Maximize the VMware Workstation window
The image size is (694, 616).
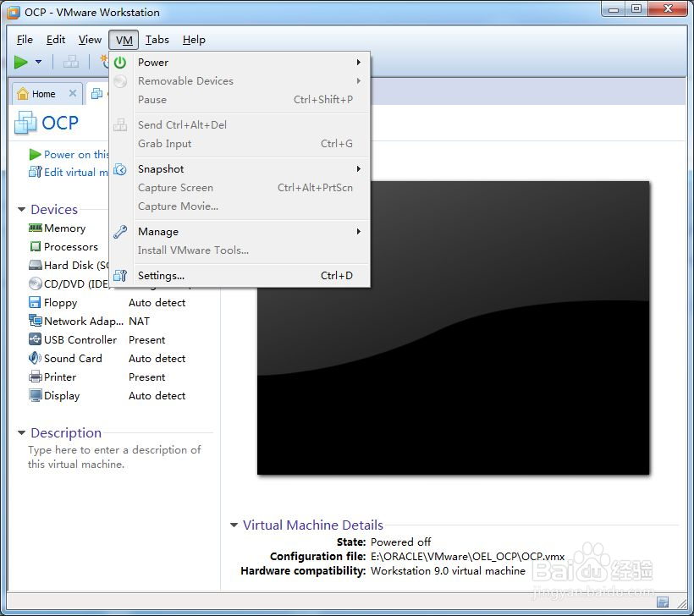point(636,8)
